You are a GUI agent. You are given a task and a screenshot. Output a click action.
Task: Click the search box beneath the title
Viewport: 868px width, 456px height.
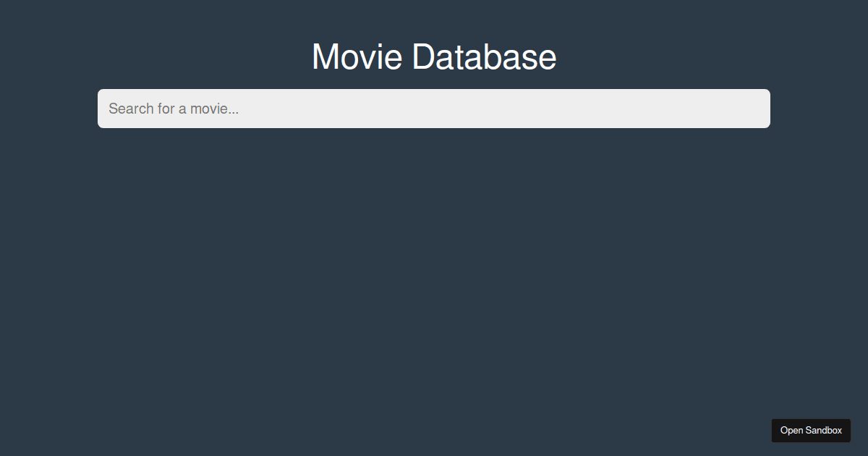[x=434, y=109]
